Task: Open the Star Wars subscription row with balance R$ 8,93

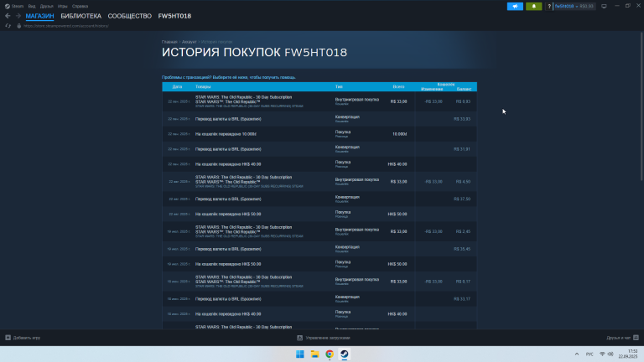Action: point(319,101)
